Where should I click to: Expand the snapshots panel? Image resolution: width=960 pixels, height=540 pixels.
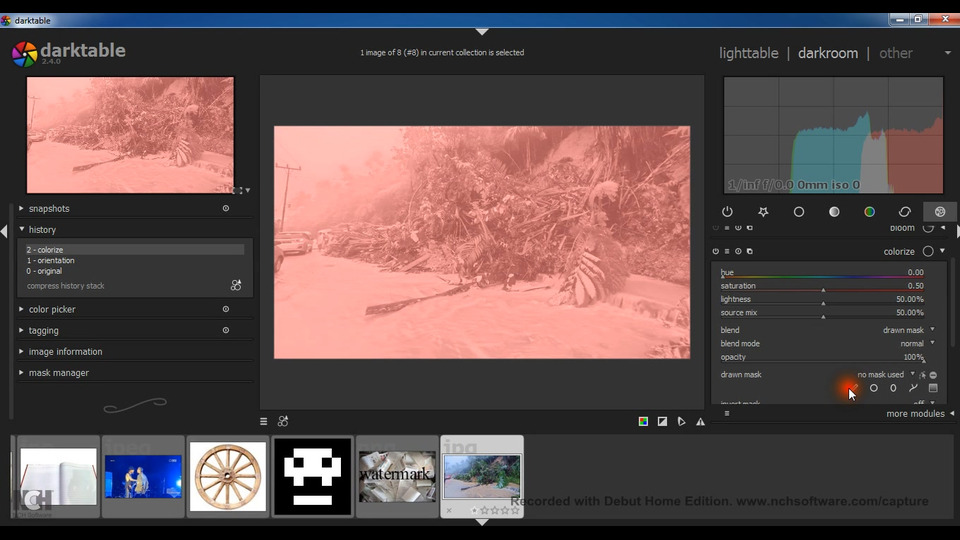pos(49,209)
